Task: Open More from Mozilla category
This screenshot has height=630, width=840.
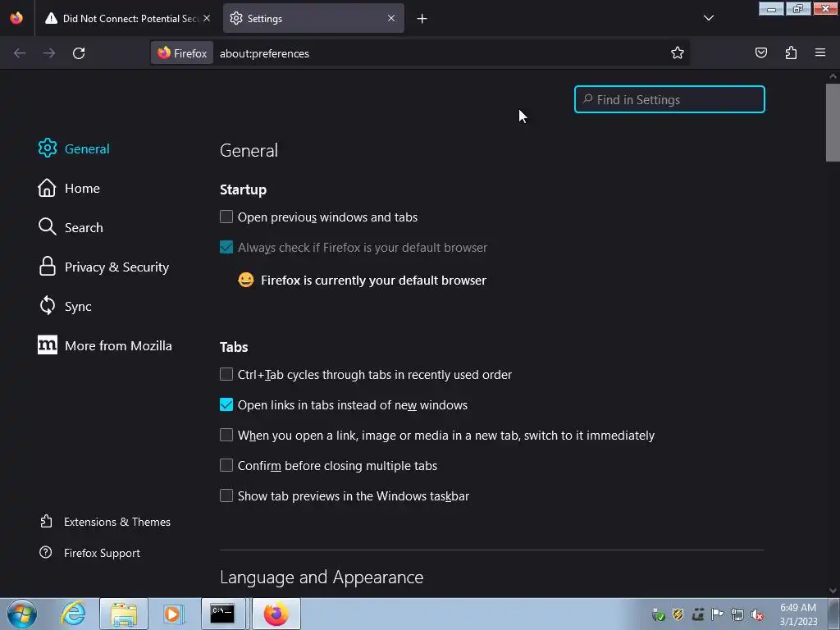Action: [105, 345]
